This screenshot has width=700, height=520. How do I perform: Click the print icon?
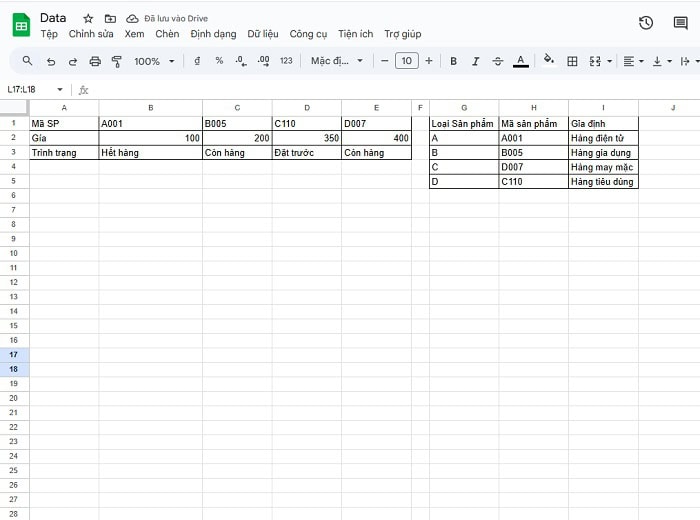pos(95,61)
